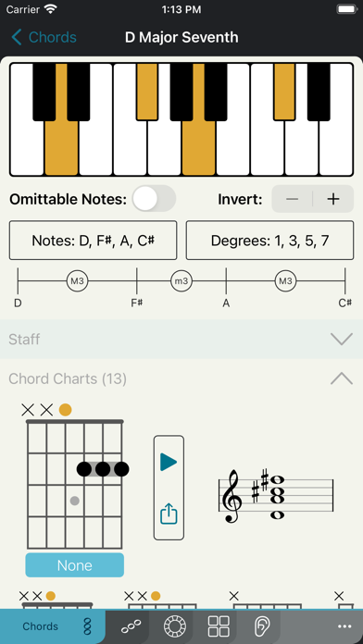Open the four-squares grid tab
Viewport: 363px width, 644px height.
(x=219, y=626)
